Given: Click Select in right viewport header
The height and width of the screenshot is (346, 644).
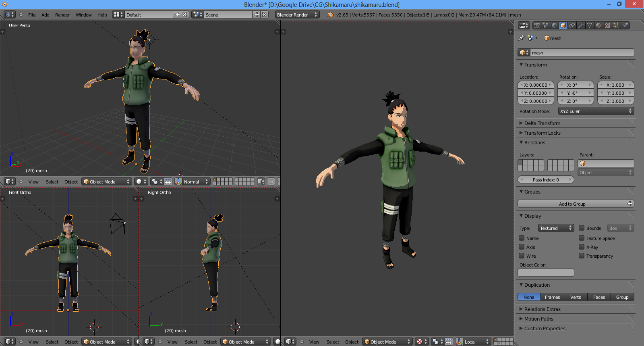Looking at the screenshot, I should [333, 342].
